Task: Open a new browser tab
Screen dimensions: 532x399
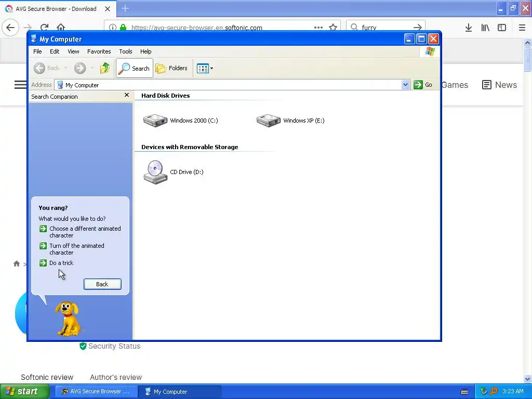Action: pos(125,8)
